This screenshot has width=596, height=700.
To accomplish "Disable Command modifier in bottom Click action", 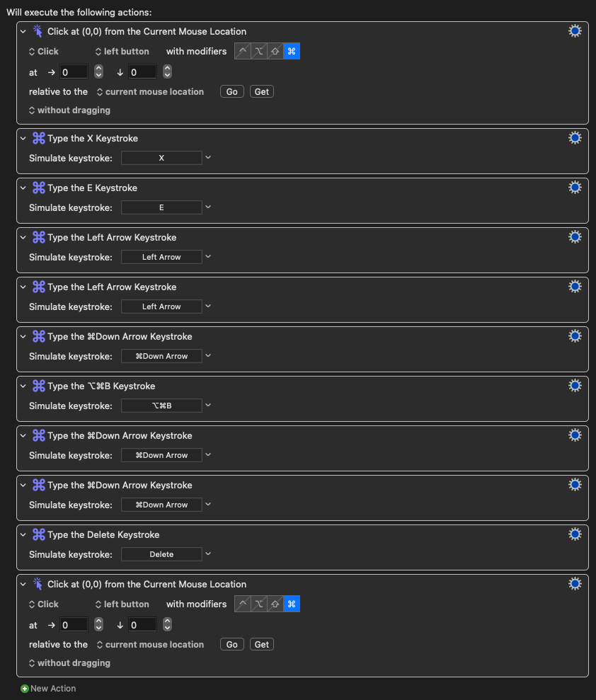I will coord(292,604).
